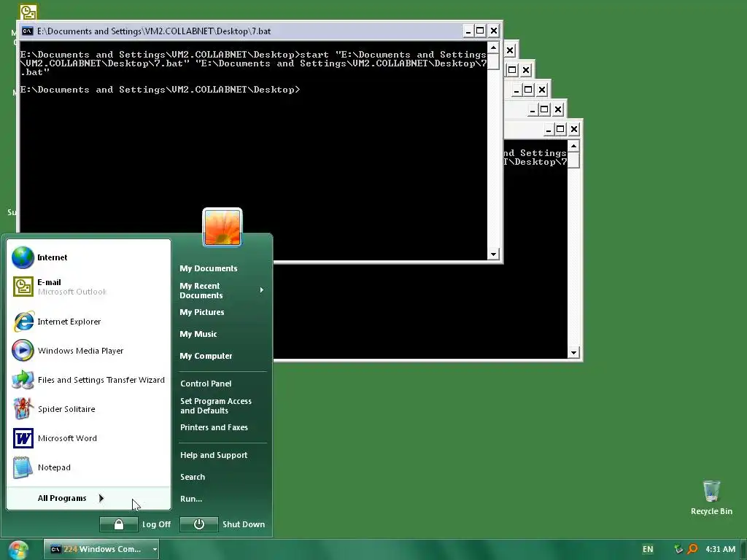Screen dimensions: 747x560
Task: Open My Pictures from Start menu
Action: click(x=201, y=312)
